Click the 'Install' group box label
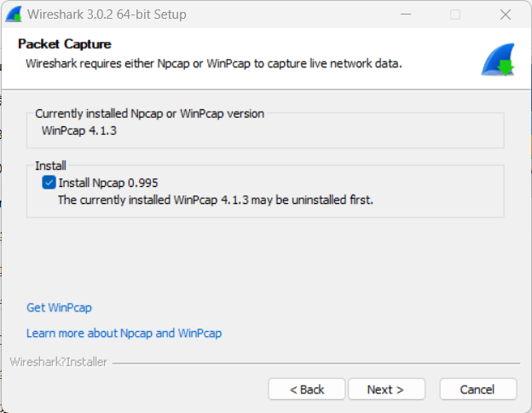This screenshot has height=413, width=532. pyautogui.click(x=50, y=166)
